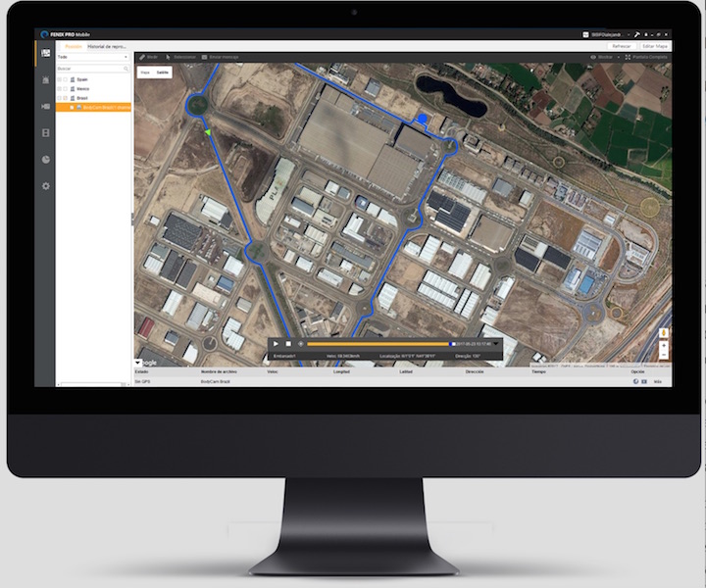
Task: Click the Editar Mapa button
Action: (x=654, y=45)
